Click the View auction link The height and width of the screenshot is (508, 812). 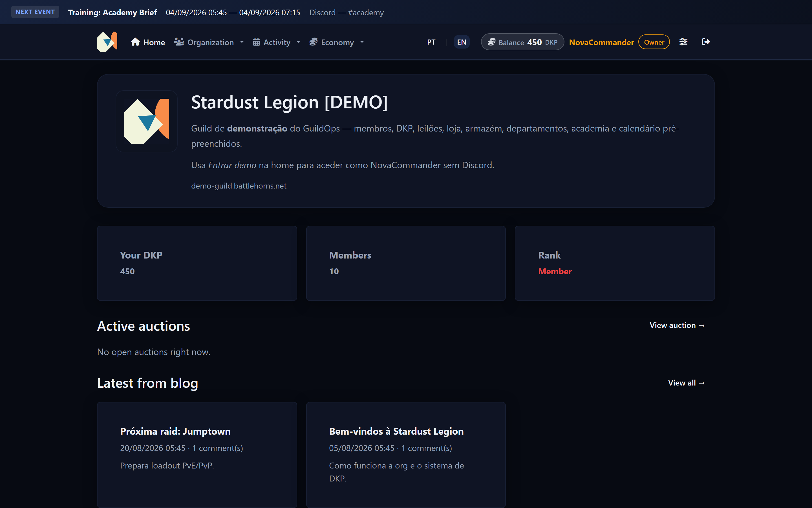677,325
